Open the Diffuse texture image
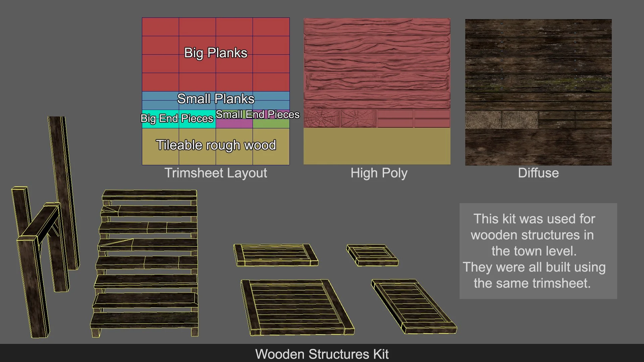 tap(538, 92)
